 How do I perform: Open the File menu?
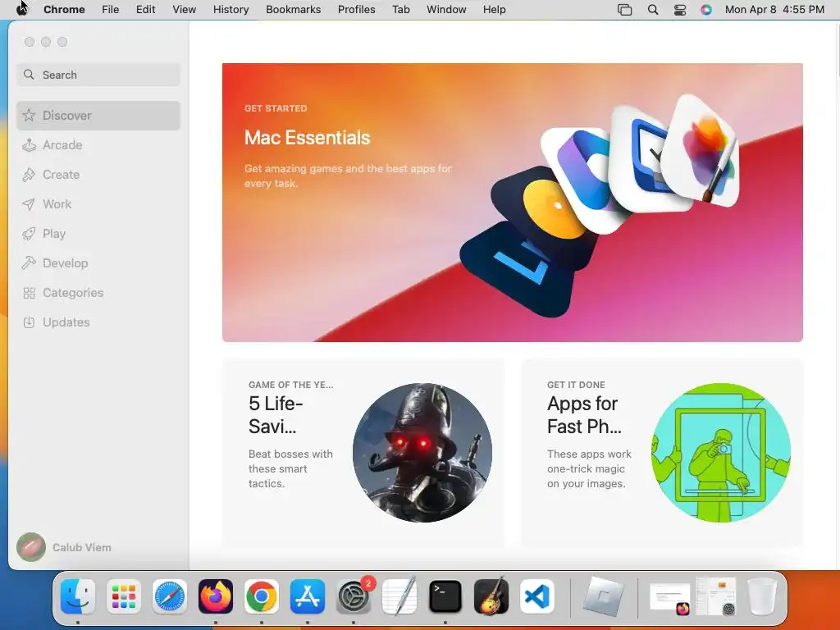[111, 10]
